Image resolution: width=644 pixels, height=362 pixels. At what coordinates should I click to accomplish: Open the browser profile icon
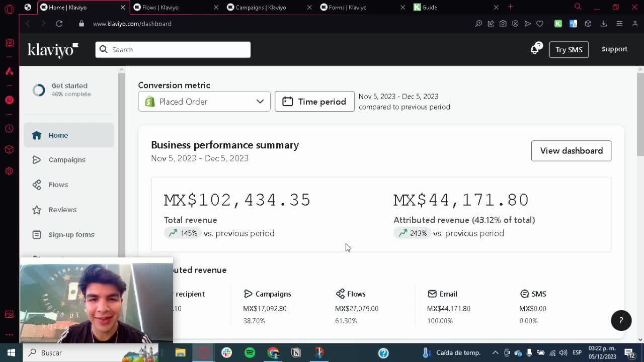click(x=634, y=24)
